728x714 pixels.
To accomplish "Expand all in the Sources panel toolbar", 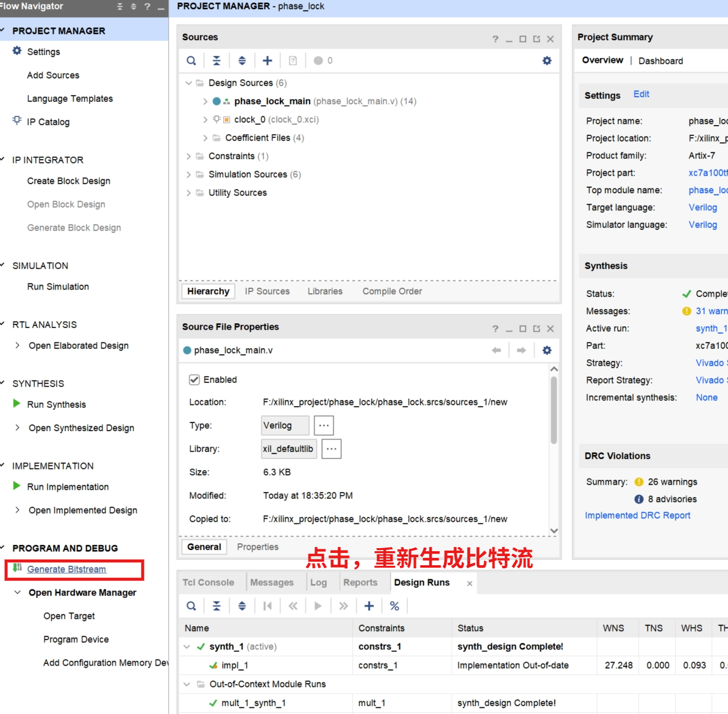I will click(242, 61).
